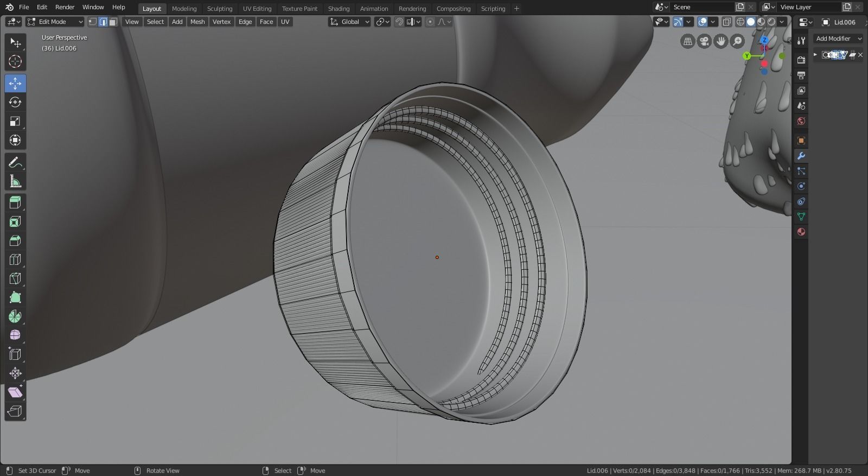The height and width of the screenshot is (476, 868).
Task: Open the Material properties tab
Action: (x=801, y=232)
